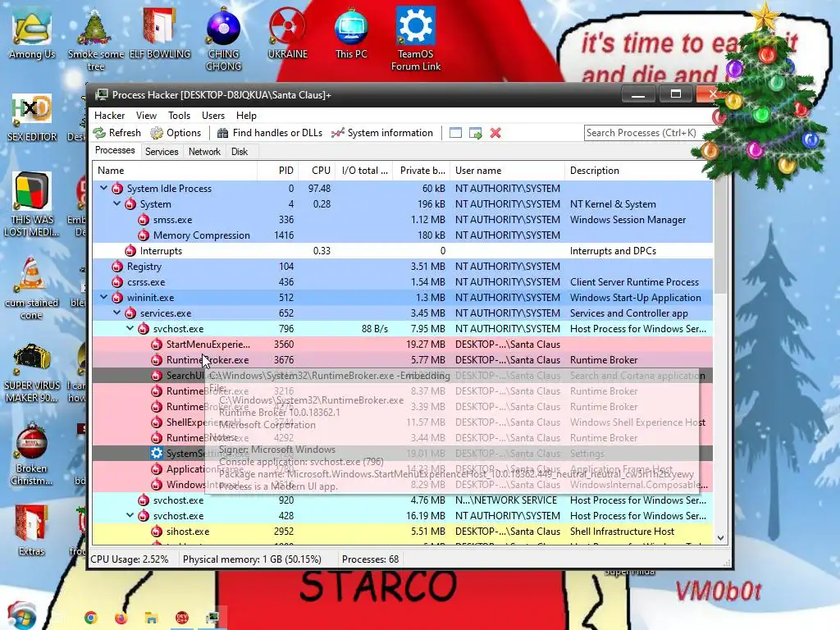Click the find window and thread icon
The width and height of the screenshot is (840, 630).
[475, 133]
